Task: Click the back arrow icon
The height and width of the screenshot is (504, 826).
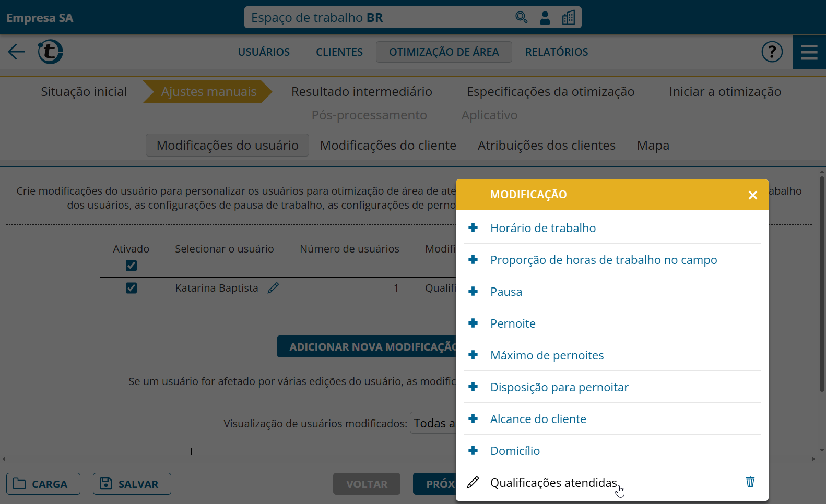Action: tap(16, 52)
